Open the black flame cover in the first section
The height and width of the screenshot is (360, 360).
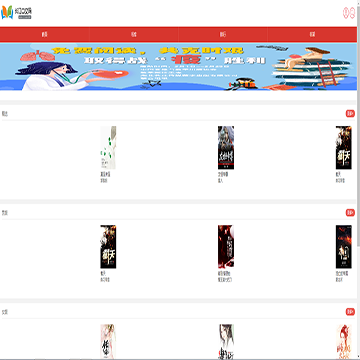click(x=344, y=148)
